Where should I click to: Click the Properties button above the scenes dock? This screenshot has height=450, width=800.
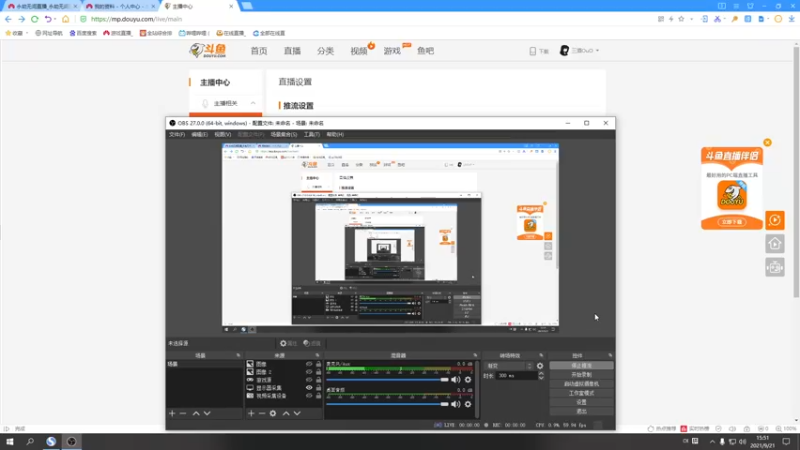(289, 343)
